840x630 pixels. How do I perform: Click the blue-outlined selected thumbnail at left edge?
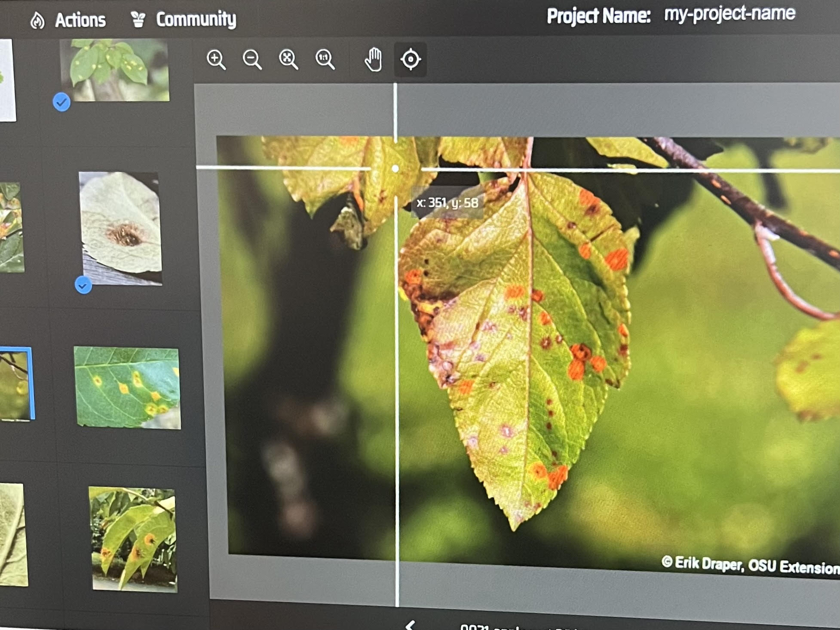15,384
